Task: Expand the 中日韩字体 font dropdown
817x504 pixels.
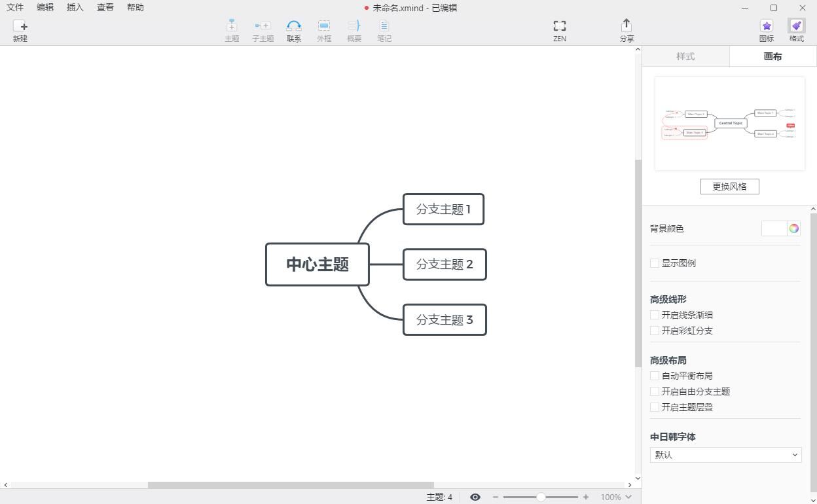Action: pyautogui.click(x=725, y=455)
